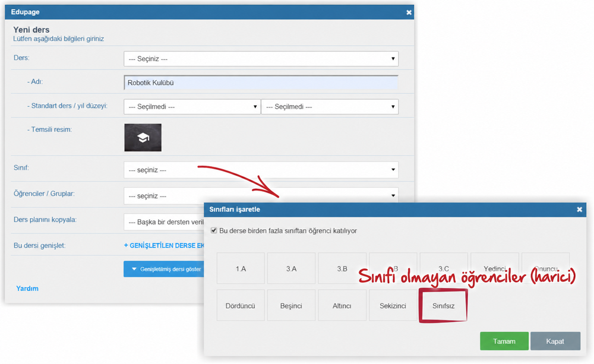Expand the first Standart ders dropdown
The height and width of the screenshot is (364, 594).
(x=192, y=107)
